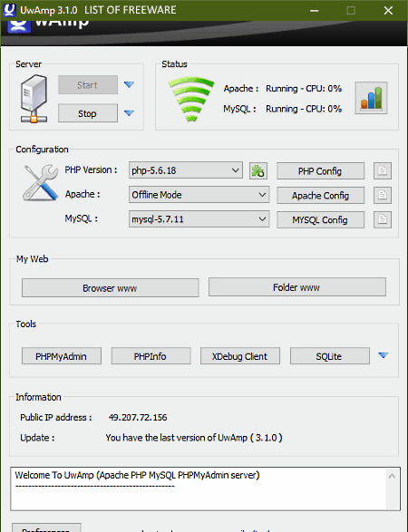This screenshot has width=408, height=532.
Task: Open the PHP Version php-5.6.18 dropdown
Action: tap(186, 170)
